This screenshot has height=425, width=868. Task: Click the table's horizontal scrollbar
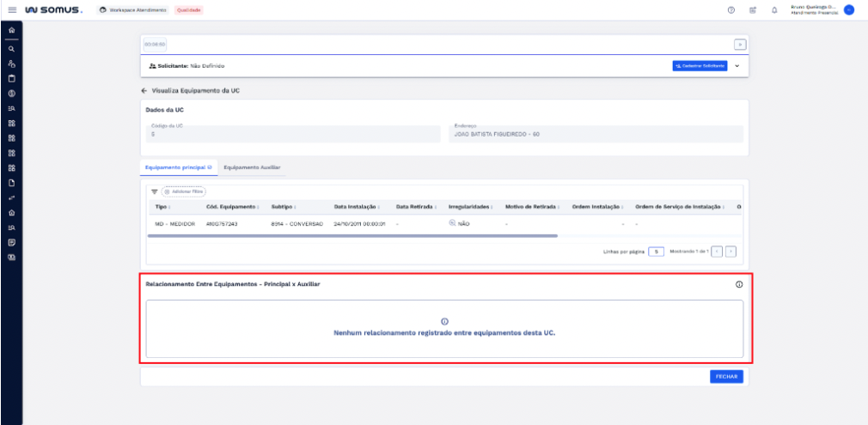pyautogui.click(x=352, y=236)
